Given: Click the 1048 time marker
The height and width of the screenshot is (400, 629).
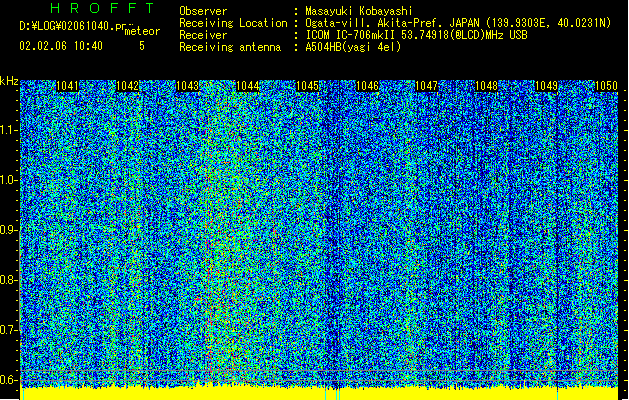Looking at the screenshot, I should pyautogui.click(x=487, y=86).
